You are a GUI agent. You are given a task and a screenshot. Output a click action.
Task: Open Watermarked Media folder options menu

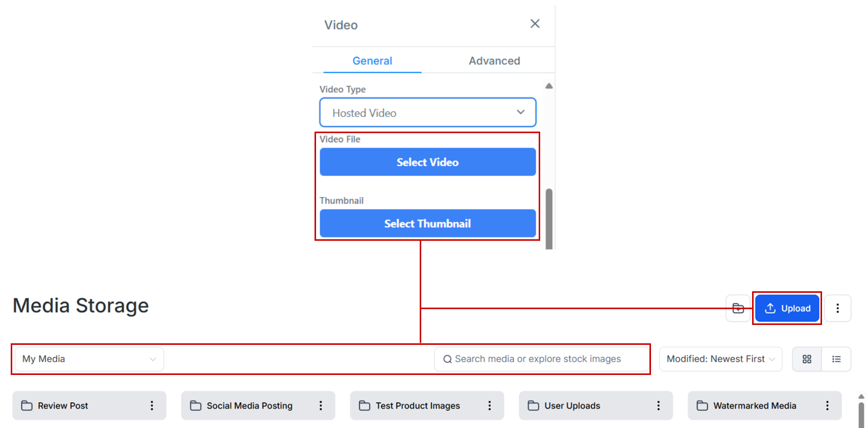[827, 406]
